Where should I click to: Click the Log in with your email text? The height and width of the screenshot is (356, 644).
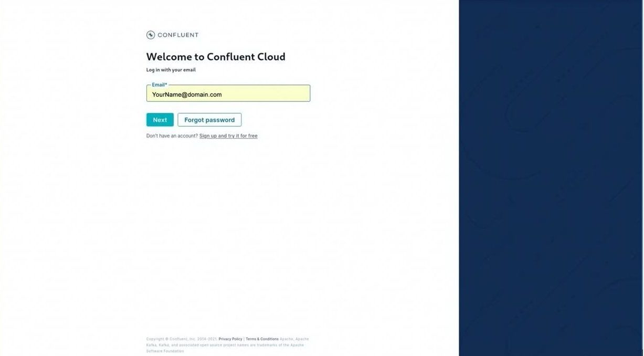click(x=171, y=70)
